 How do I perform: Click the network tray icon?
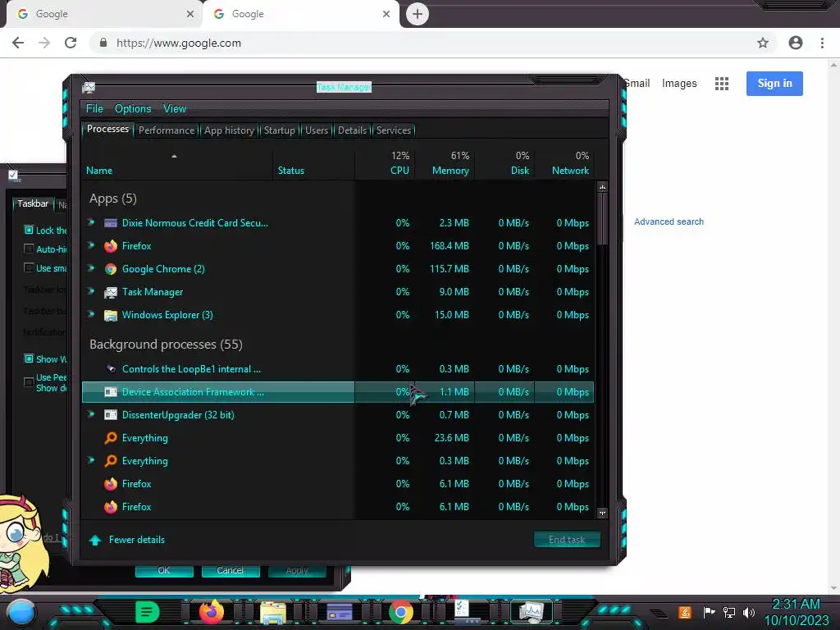click(729, 612)
